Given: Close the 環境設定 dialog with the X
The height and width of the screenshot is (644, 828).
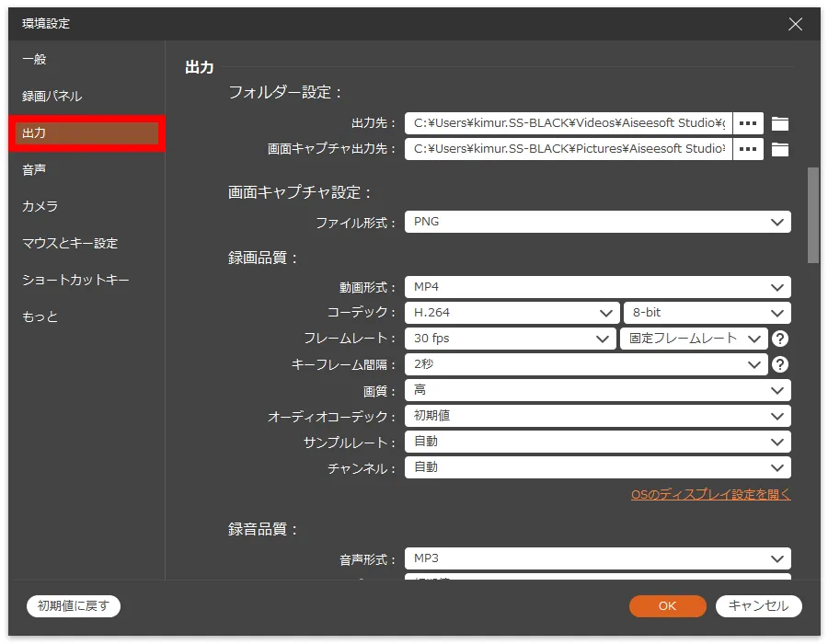Looking at the screenshot, I should [795, 24].
